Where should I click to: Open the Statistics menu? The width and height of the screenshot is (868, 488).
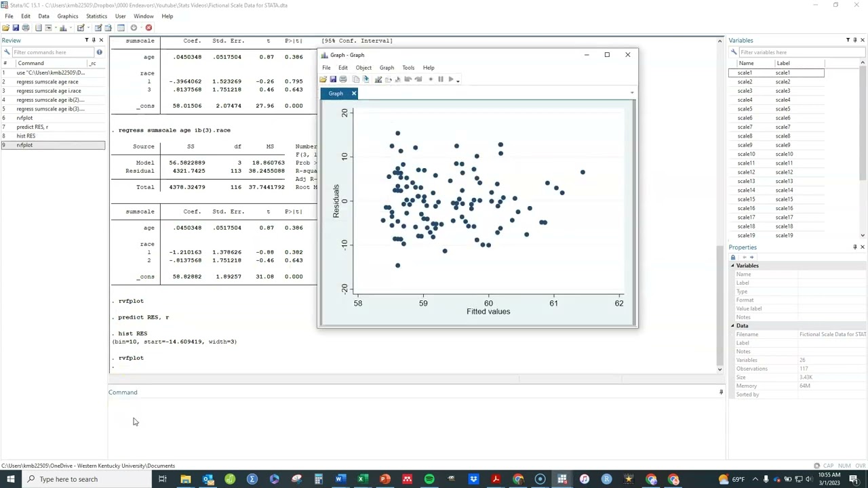pos(96,16)
